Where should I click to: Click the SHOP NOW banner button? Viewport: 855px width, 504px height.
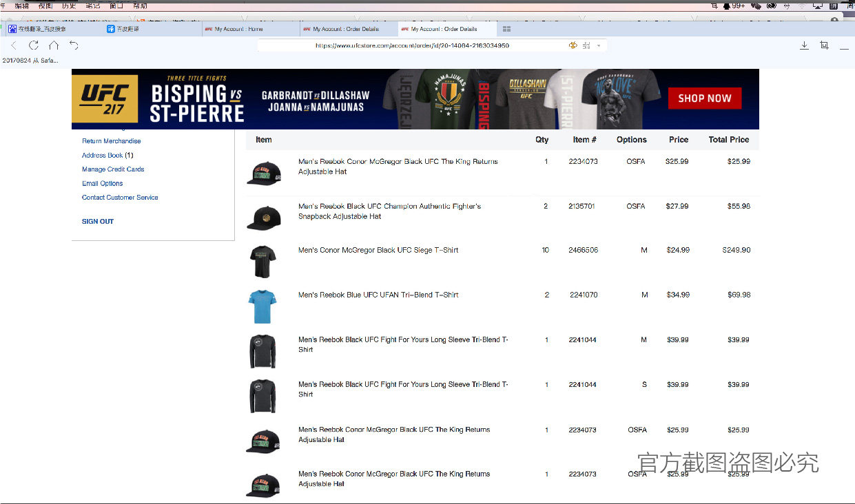coord(704,98)
